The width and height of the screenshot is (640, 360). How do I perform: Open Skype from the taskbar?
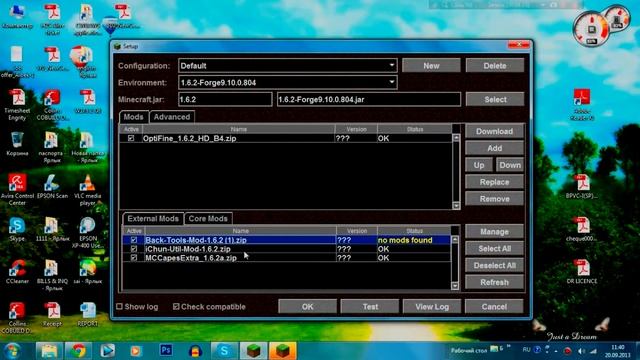point(224,351)
